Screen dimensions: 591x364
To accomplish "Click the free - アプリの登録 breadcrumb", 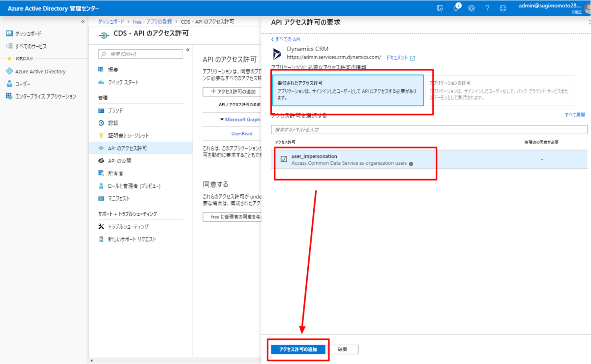I will pos(153,22).
